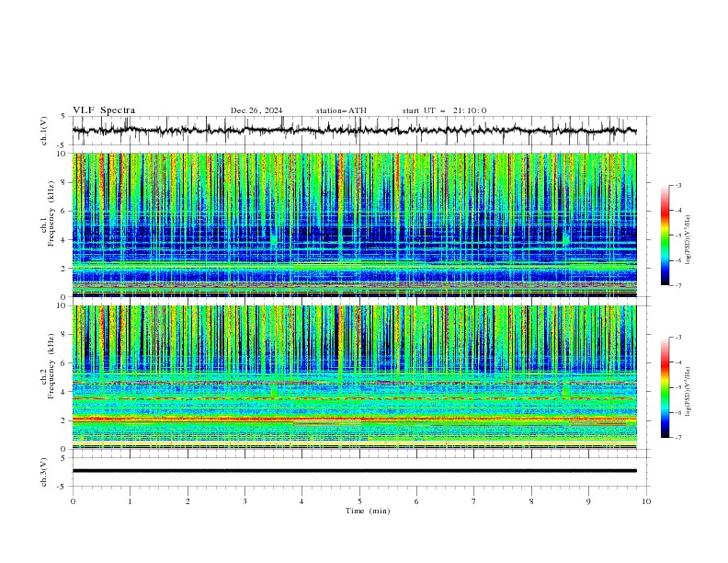Click inside the ch.1 spectrogram panel
Viewport: 728px width, 563px height.
click(x=354, y=224)
